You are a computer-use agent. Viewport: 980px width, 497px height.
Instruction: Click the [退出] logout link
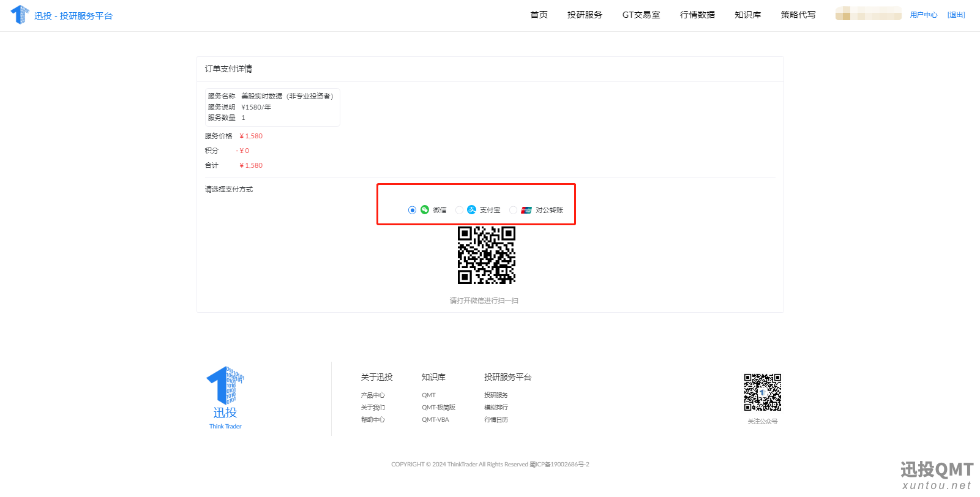point(956,15)
